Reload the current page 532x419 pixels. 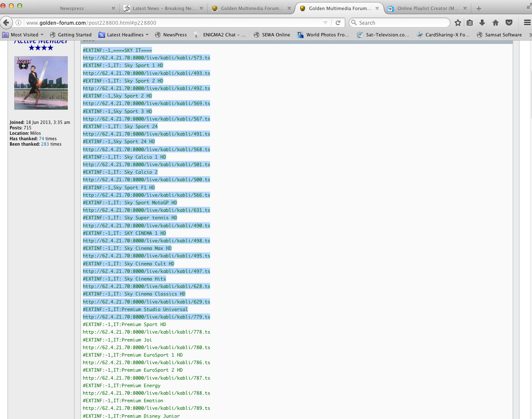pos(338,23)
